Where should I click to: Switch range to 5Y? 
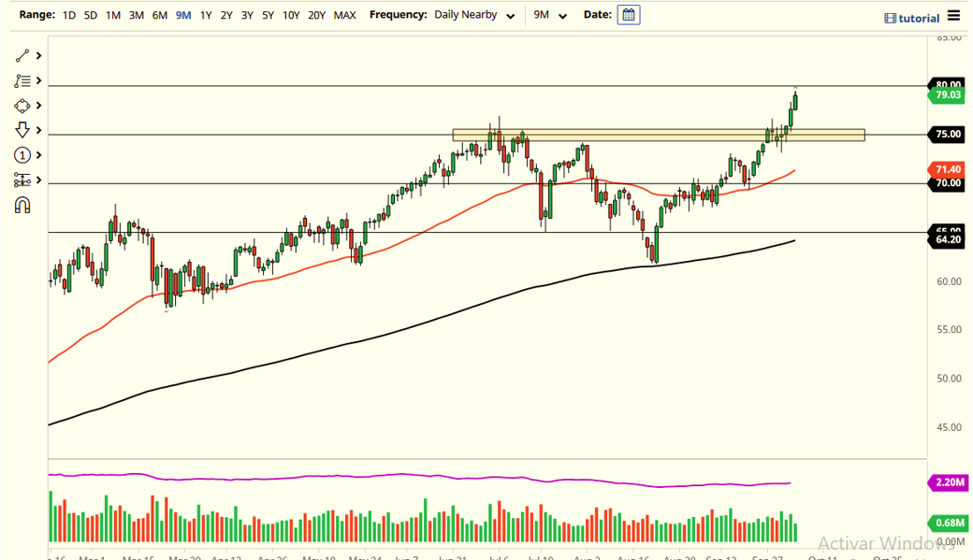[x=268, y=15]
